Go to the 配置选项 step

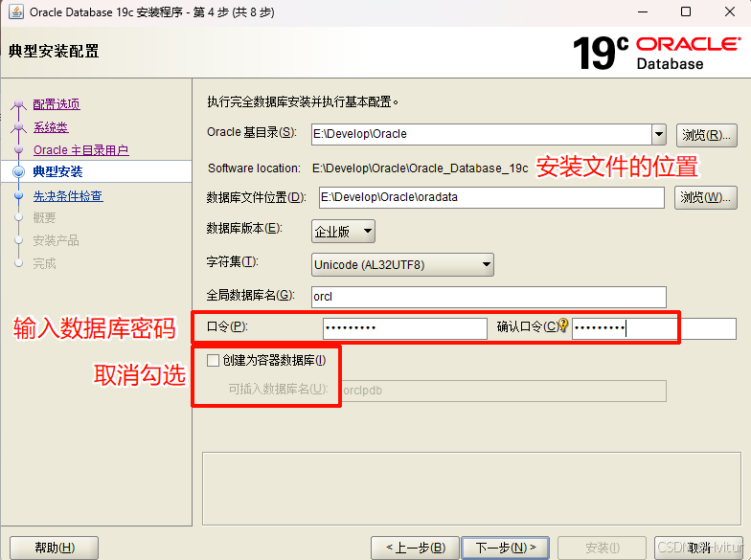coord(57,103)
